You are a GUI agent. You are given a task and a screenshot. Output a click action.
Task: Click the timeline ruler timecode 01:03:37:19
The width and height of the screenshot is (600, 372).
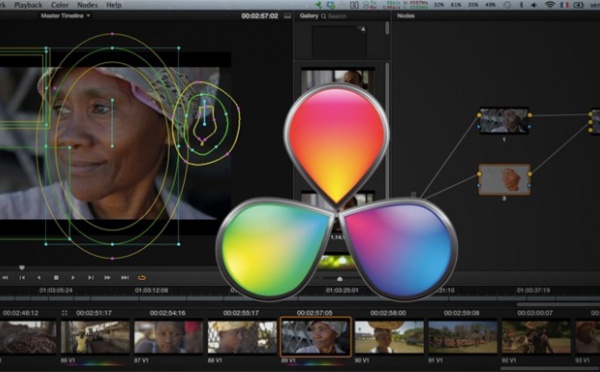pyautogui.click(x=533, y=290)
